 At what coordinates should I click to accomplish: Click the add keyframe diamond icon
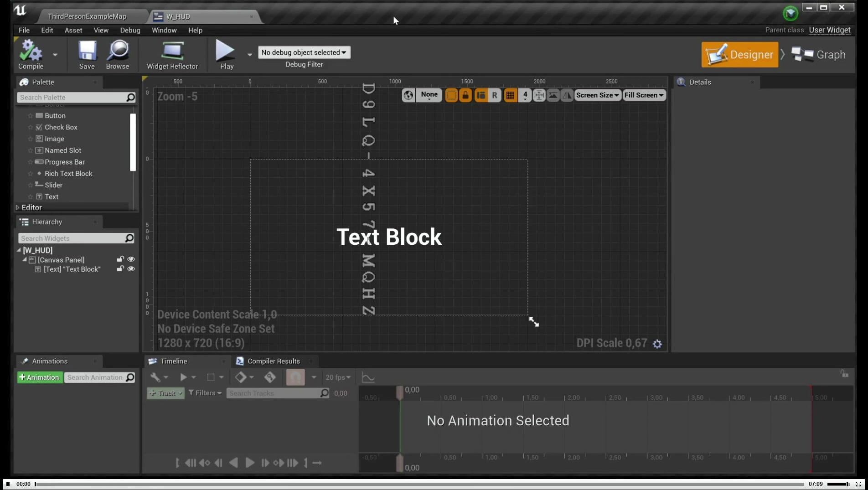click(x=240, y=377)
